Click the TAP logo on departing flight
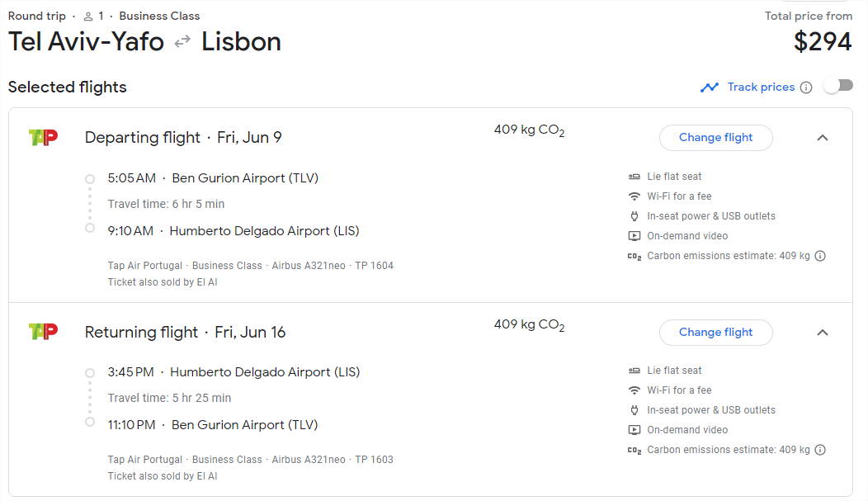This screenshot has width=868, height=501. [x=43, y=137]
